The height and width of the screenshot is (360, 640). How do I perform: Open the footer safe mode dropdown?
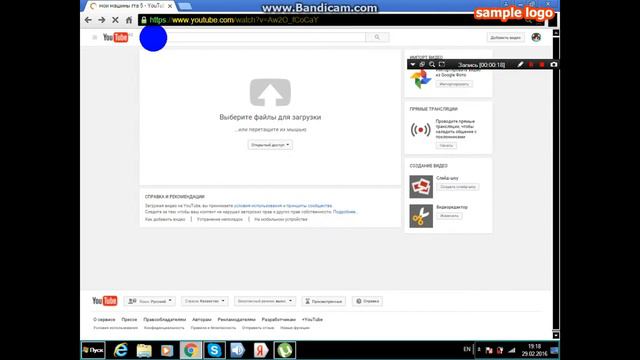(x=264, y=301)
